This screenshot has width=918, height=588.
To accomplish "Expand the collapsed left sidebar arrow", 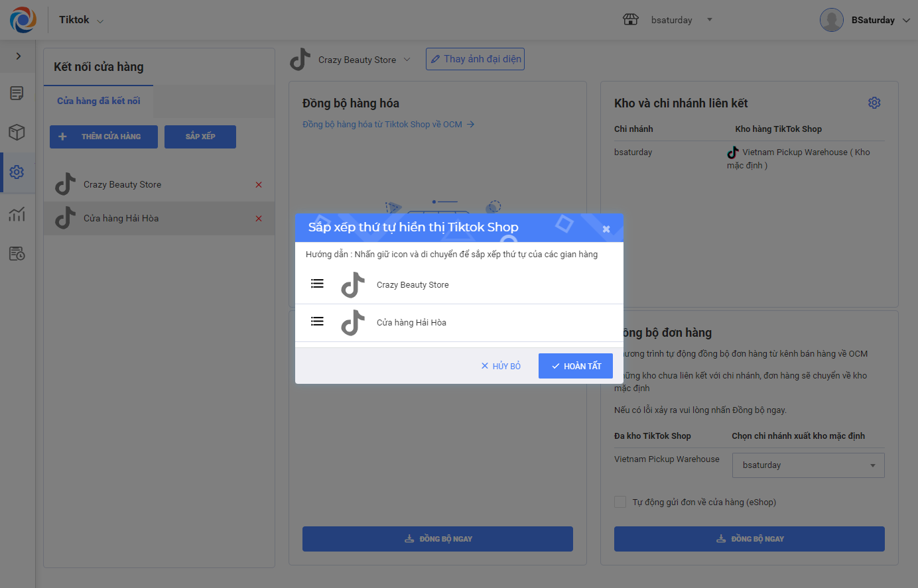I will 18,56.
